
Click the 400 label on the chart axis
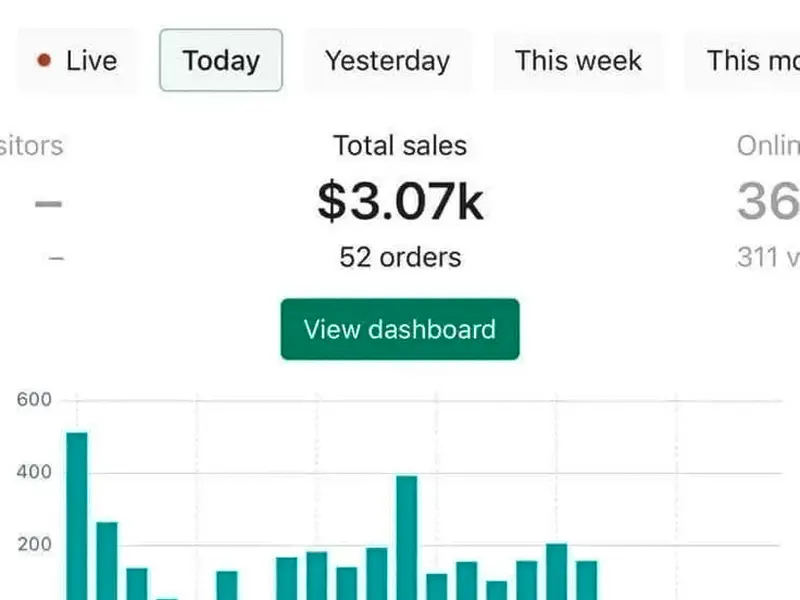coord(34,473)
